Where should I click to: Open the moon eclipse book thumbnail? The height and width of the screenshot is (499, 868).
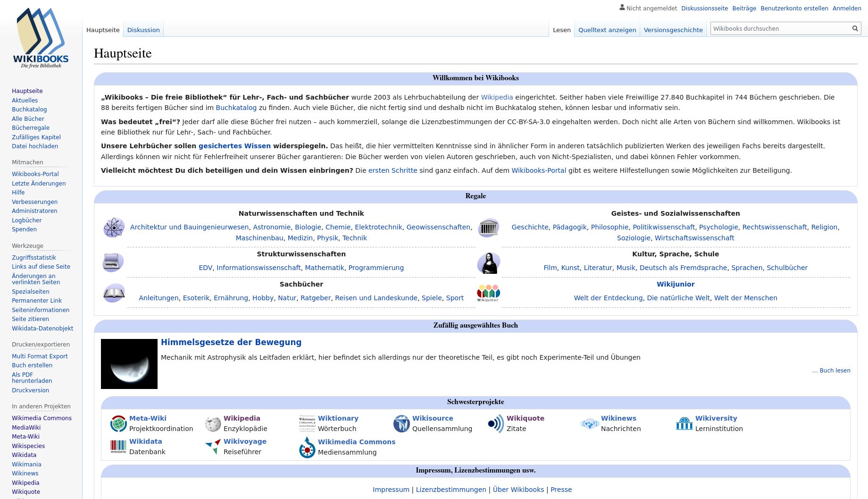tap(129, 364)
